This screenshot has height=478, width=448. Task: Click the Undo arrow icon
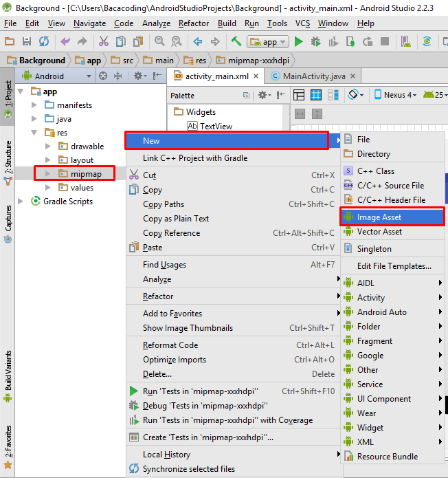coord(65,41)
